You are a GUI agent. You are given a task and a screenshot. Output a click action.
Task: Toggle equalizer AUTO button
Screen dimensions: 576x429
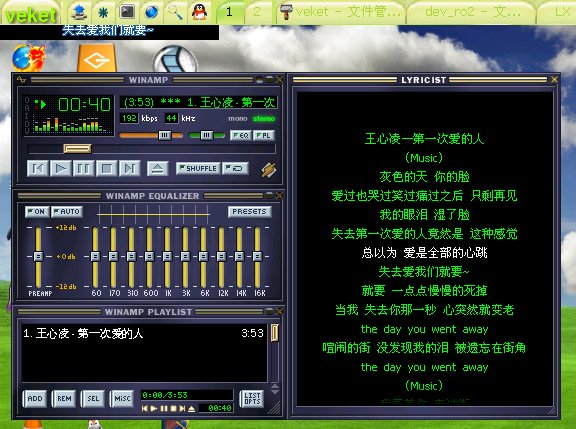[x=67, y=212]
